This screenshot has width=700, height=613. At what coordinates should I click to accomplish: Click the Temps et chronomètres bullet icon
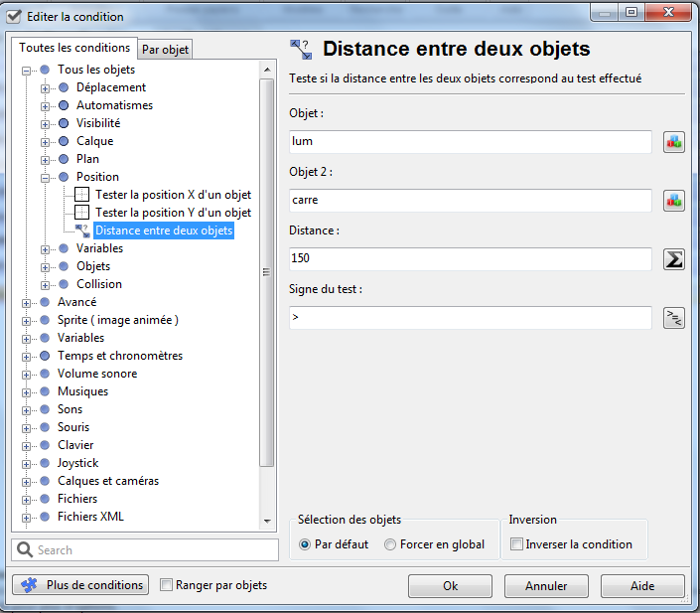[45, 356]
